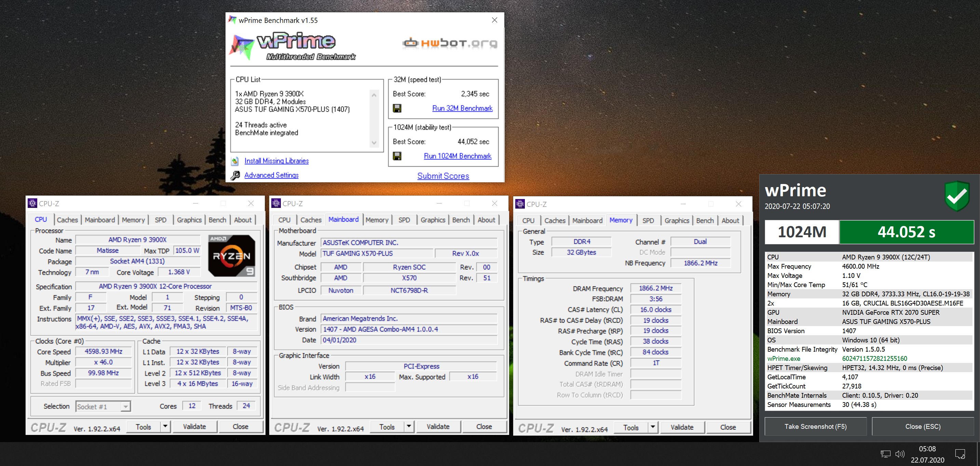Click the BIOS Version field with AGESA text
Image resolution: width=980 pixels, height=466 pixels.
coord(409,329)
